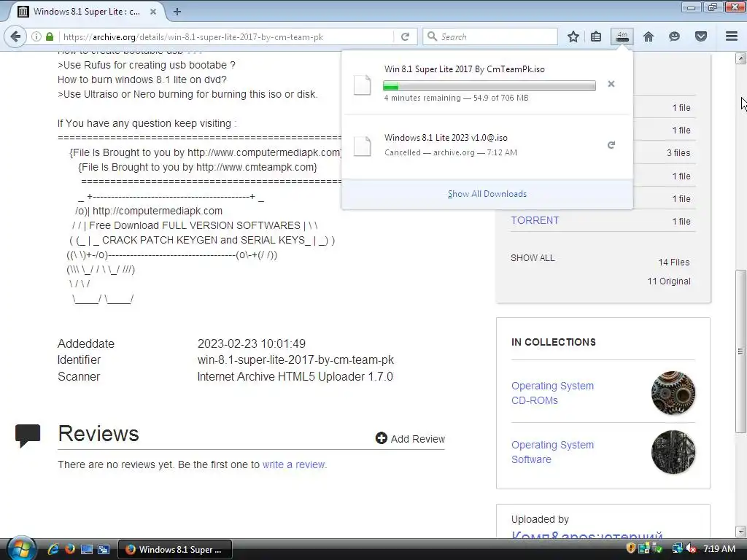
Task: Select the Windows 8.1 Super Lite browser tab
Action: [86, 12]
